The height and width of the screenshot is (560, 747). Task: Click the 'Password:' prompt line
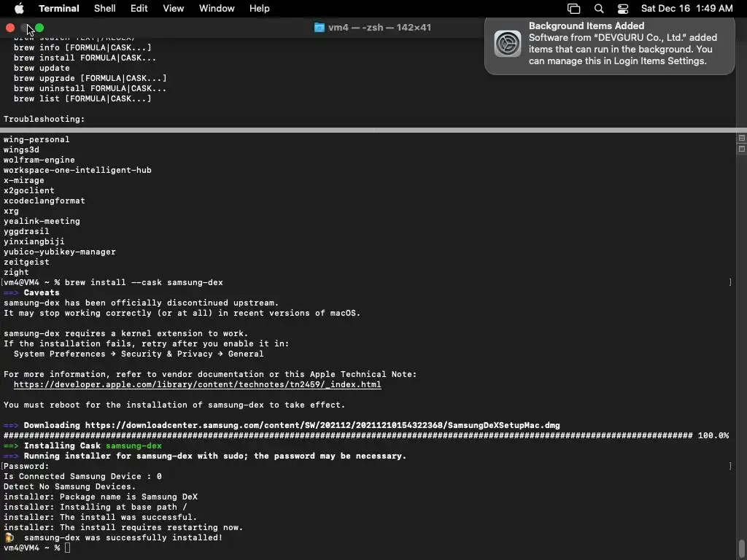(26, 466)
